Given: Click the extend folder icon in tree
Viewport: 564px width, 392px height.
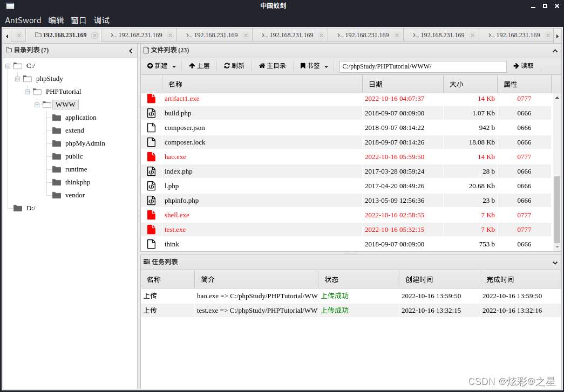Looking at the screenshot, I should pyautogui.click(x=57, y=130).
